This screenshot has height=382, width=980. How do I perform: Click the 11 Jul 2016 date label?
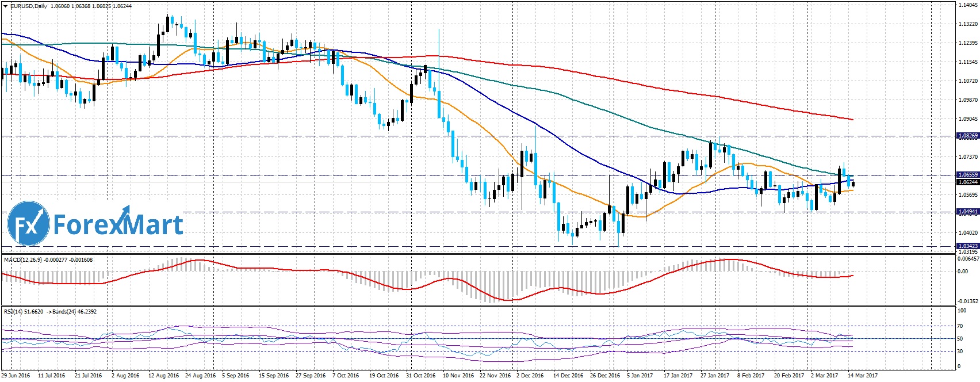click(52, 376)
